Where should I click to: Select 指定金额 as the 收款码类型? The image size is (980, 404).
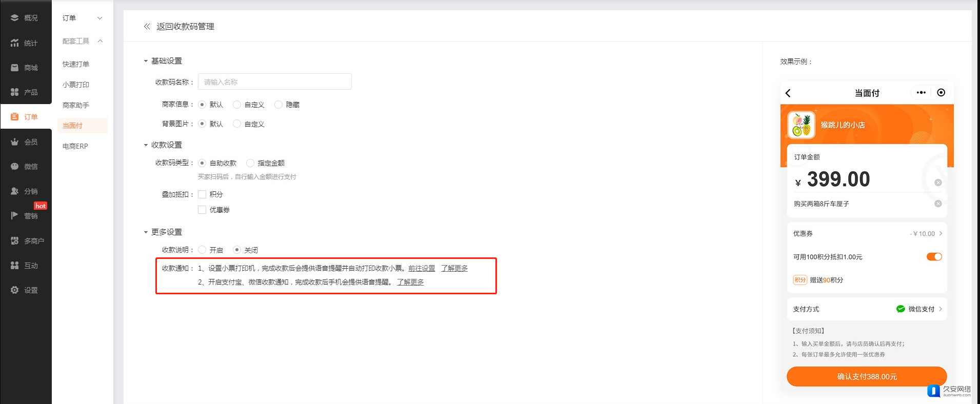(x=250, y=163)
